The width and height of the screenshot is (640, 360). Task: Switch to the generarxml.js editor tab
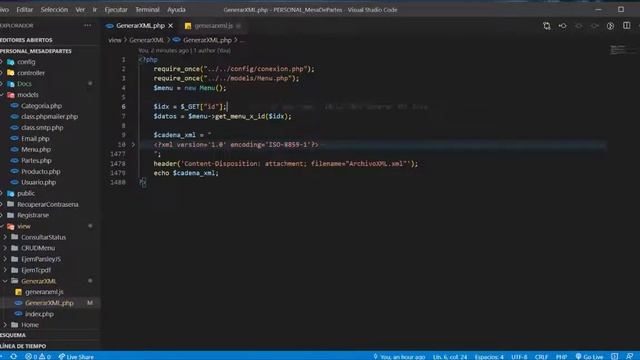tap(213, 26)
